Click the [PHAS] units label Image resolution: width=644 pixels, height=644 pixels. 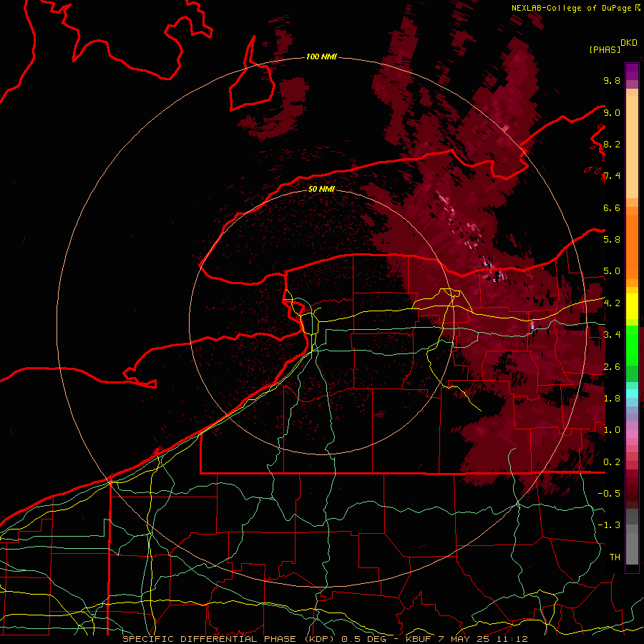coord(605,49)
